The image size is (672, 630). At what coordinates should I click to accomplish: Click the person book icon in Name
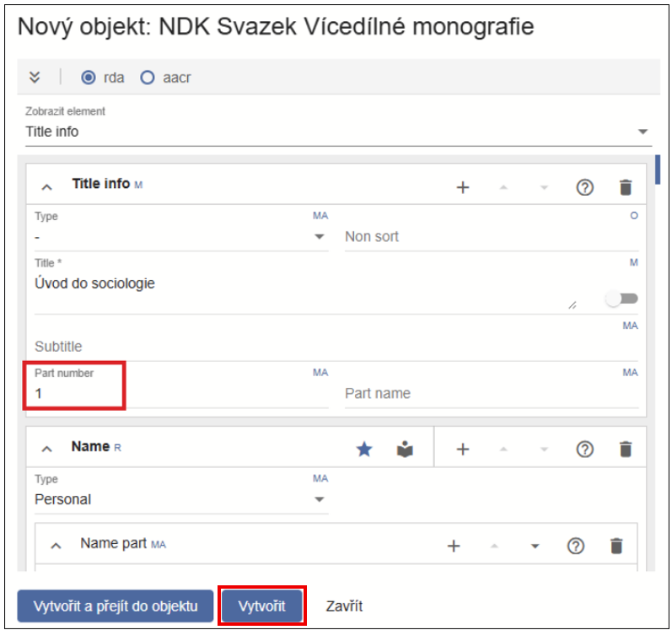tap(406, 450)
